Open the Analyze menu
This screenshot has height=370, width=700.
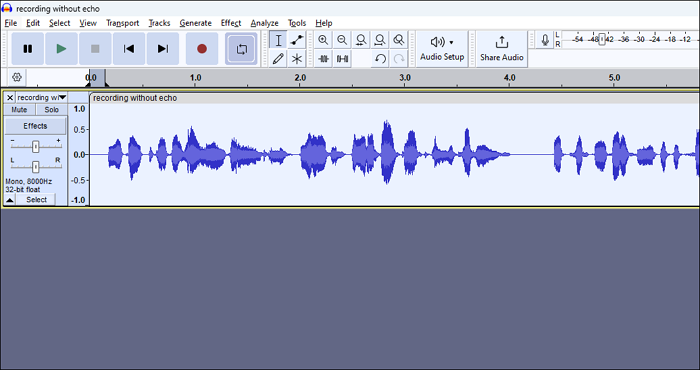264,23
